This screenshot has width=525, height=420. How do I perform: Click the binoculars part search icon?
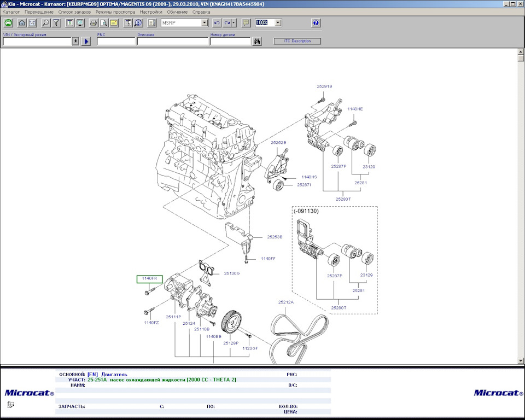pos(256,42)
